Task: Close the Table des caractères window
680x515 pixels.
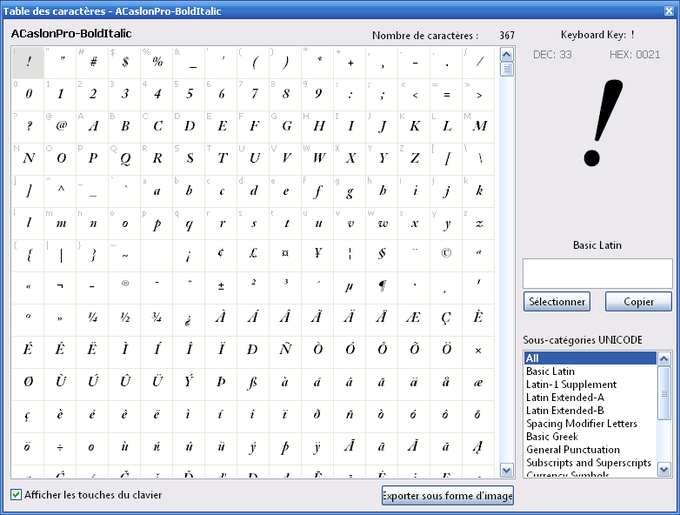Action: (669, 11)
